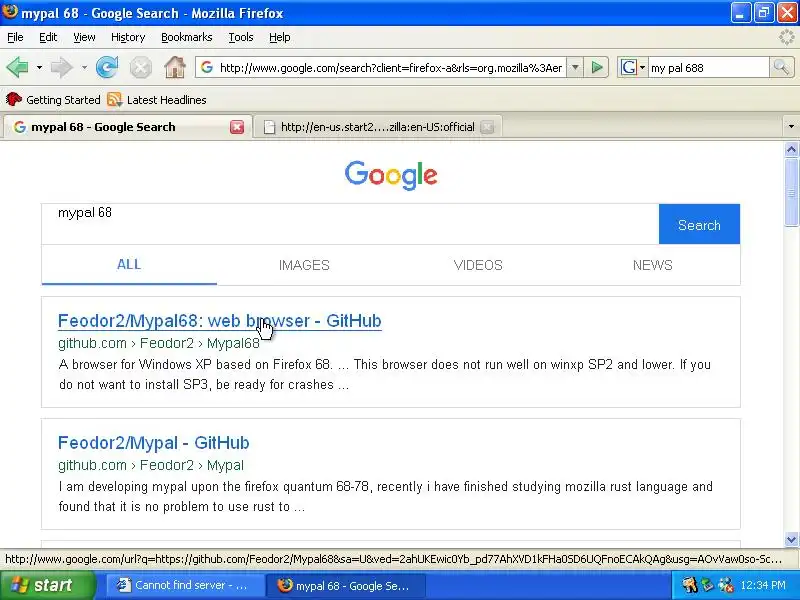Open the Back history dropdown arrow
This screenshot has height=600, width=800.
tap(39, 67)
